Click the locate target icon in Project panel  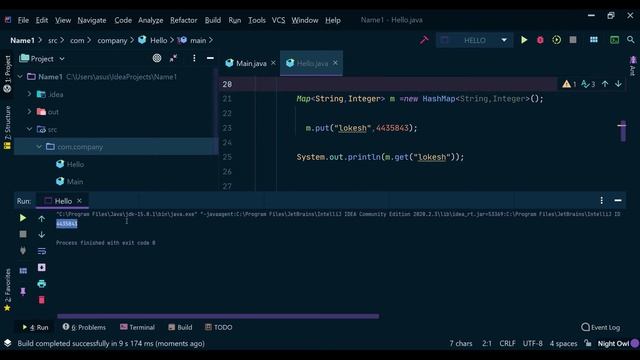pos(157,58)
